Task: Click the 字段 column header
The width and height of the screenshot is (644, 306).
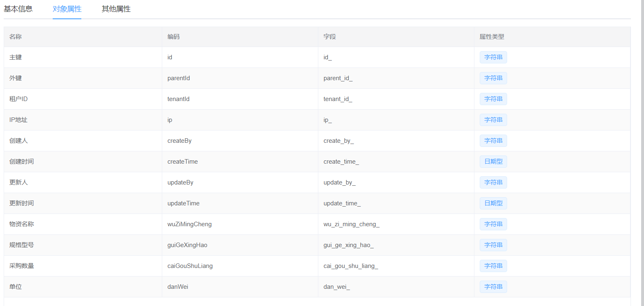Action: (329, 37)
